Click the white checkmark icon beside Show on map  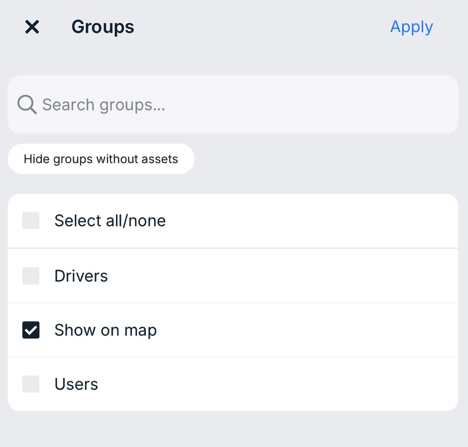[x=31, y=330]
